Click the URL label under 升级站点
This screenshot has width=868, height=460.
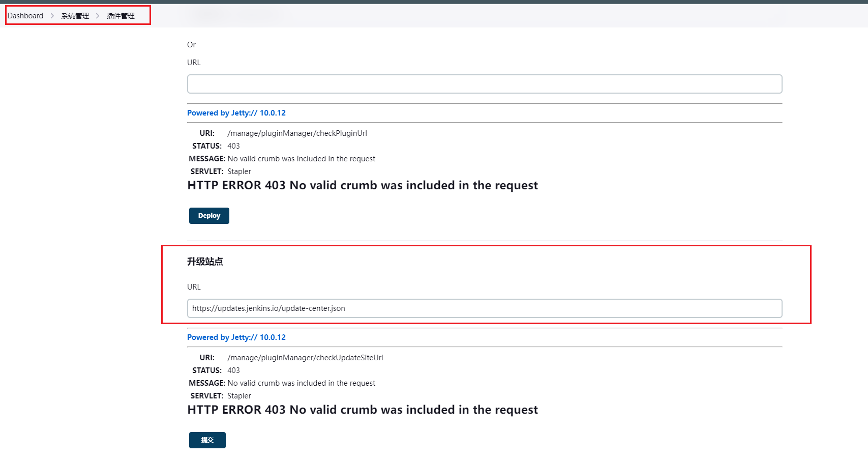click(194, 287)
